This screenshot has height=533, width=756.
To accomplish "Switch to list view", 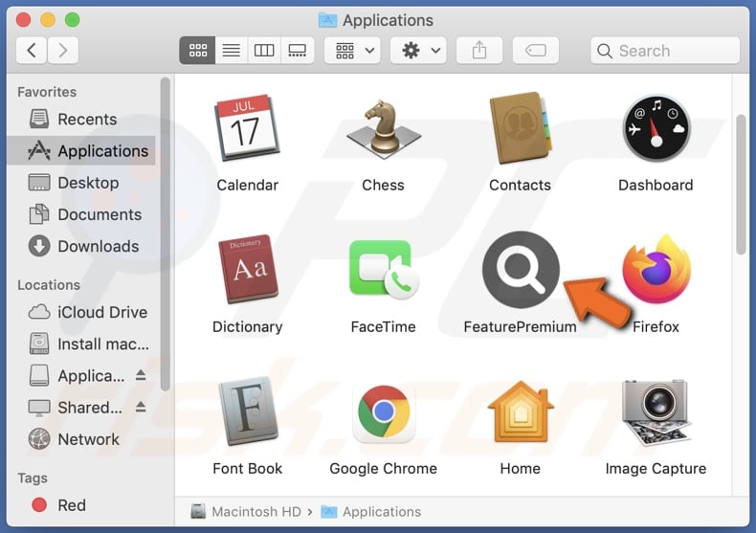I will point(232,50).
